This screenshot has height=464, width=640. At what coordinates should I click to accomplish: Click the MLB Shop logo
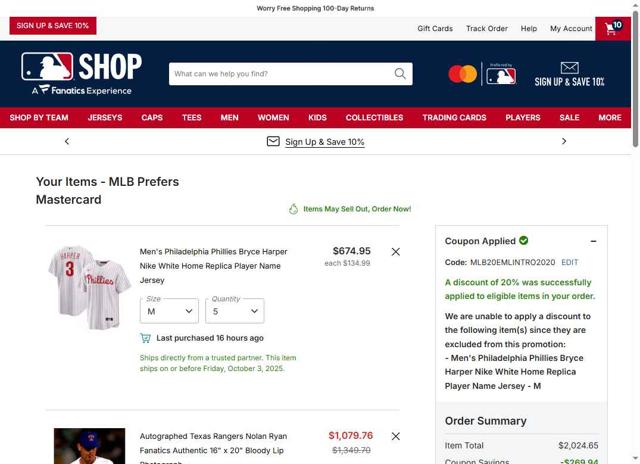(82, 73)
